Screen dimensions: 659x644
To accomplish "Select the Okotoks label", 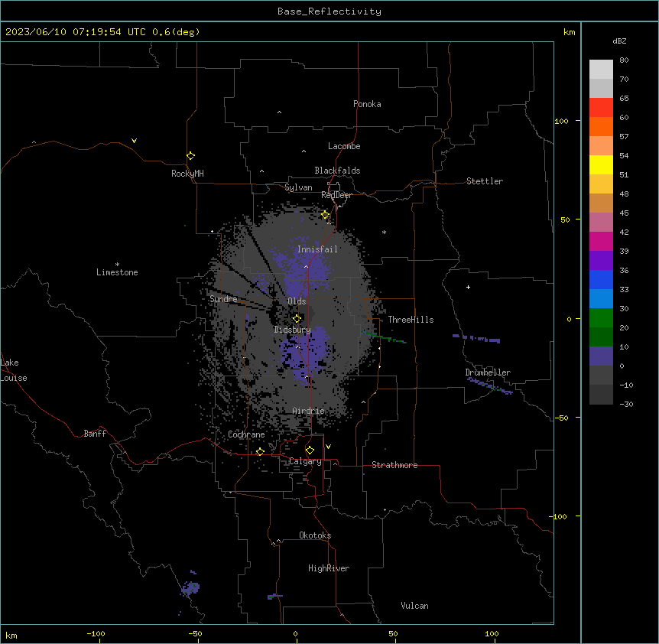I will pyautogui.click(x=315, y=535).
